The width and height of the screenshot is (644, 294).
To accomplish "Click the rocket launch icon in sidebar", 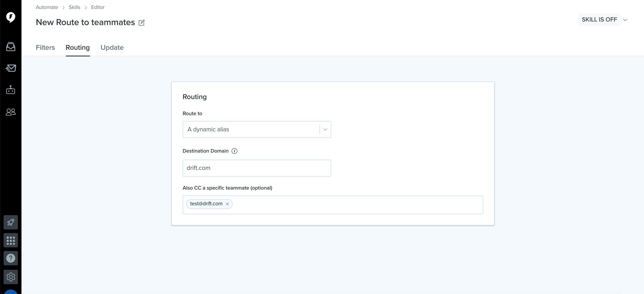I will pos(11,222).
